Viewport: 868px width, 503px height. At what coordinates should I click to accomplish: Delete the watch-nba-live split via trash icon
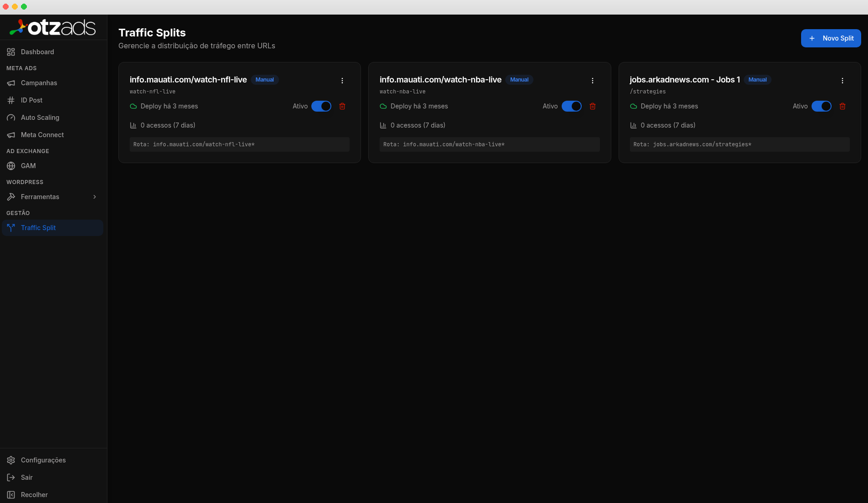pos(593,106)
